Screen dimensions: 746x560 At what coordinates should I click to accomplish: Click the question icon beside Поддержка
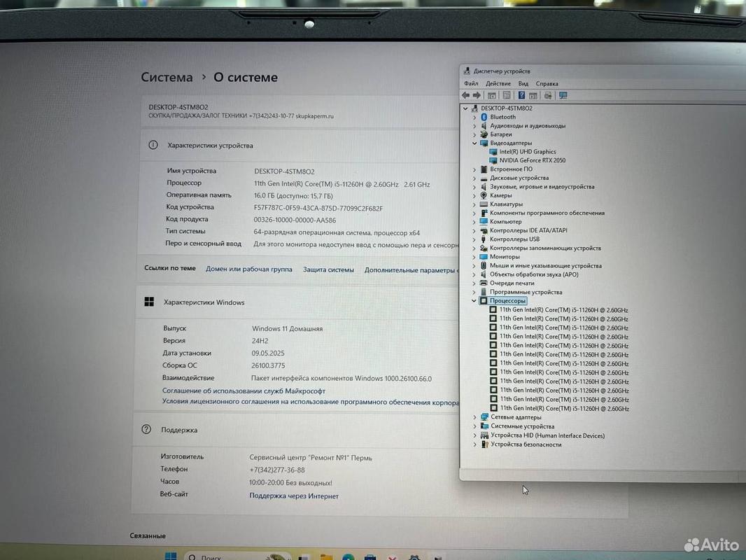pyautogui.click(x=146, y=429)
